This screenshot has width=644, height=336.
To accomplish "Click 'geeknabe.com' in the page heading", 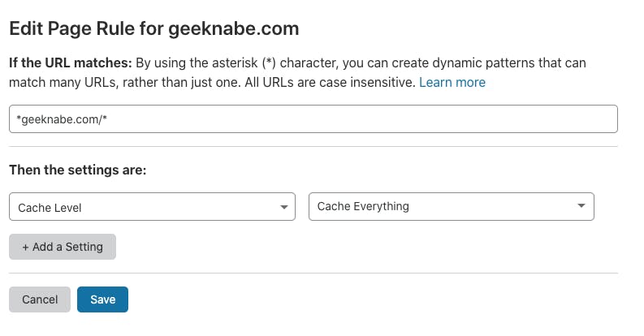I will 234,28.
